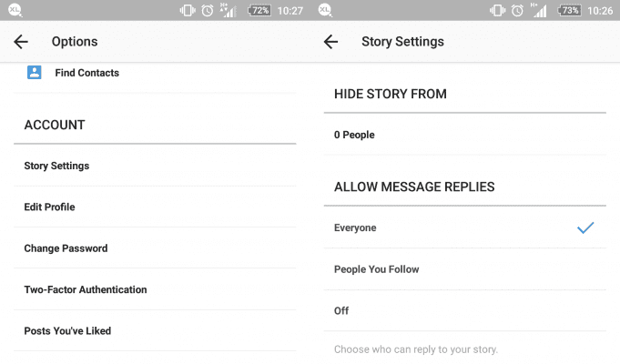Open the 0 People hide story list
The height and width of the screenshot is (364, 620).
click(465, 135)
